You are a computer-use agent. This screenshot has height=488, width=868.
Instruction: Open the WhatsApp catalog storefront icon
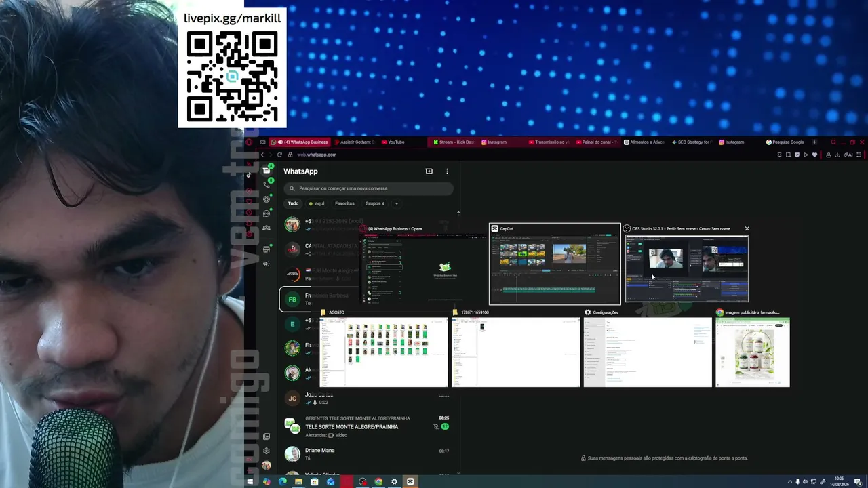pyautogui.click(x=267, y=249)
